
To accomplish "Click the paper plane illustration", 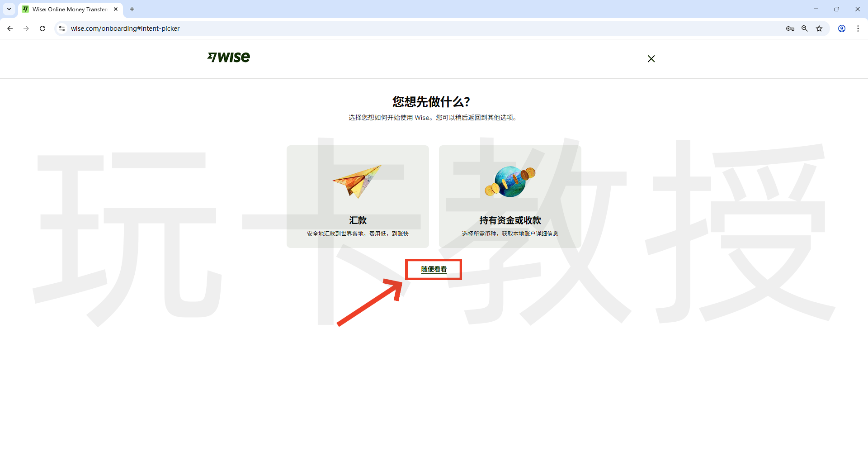I will [x=357, y=181].
